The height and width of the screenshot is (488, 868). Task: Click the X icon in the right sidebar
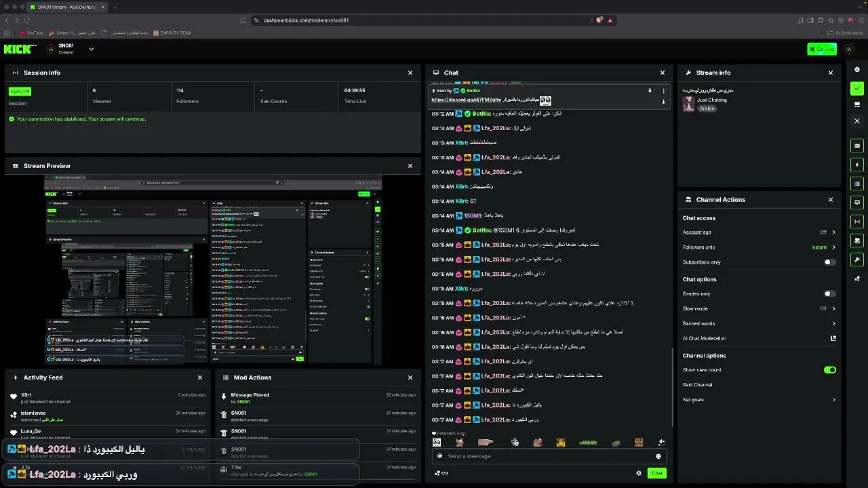point(857,121)
